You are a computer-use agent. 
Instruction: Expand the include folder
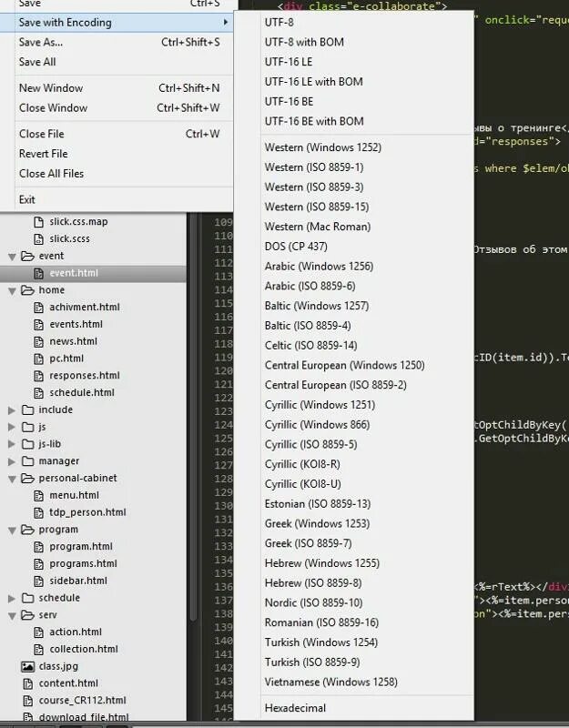tap(12, 410)
